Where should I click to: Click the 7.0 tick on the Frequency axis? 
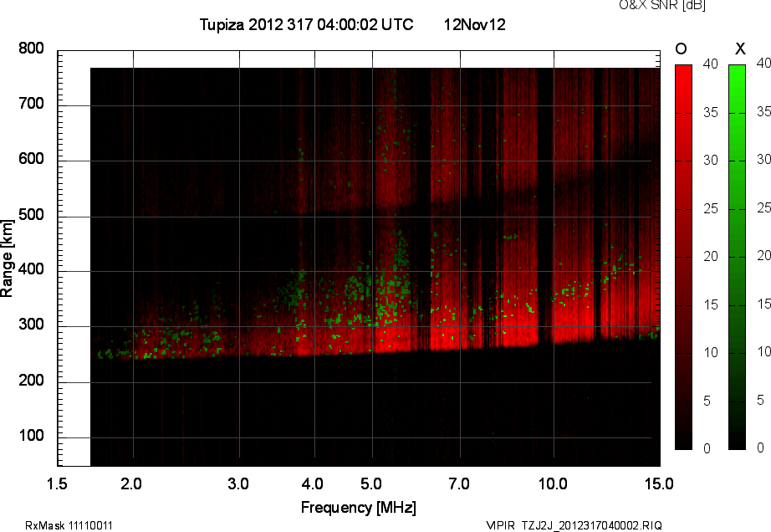(459, 483)
